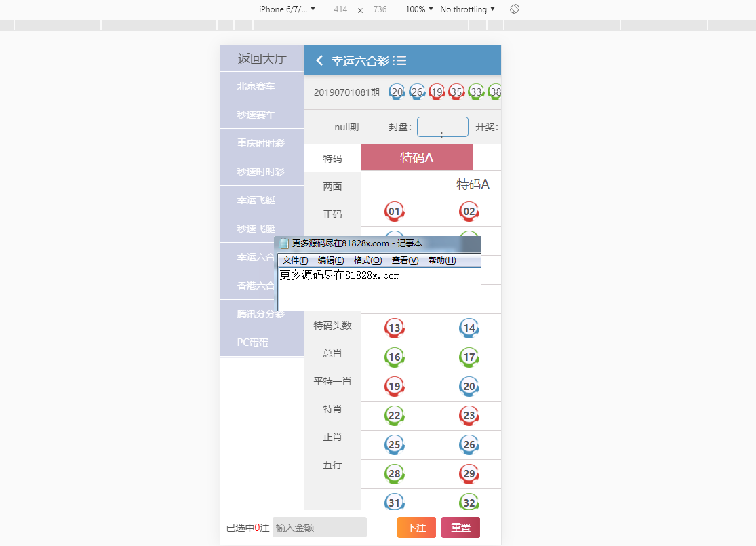This screenshot has width=756, height=546.
Task: Choose blue ball number 14
Action: tap(469, 329)
